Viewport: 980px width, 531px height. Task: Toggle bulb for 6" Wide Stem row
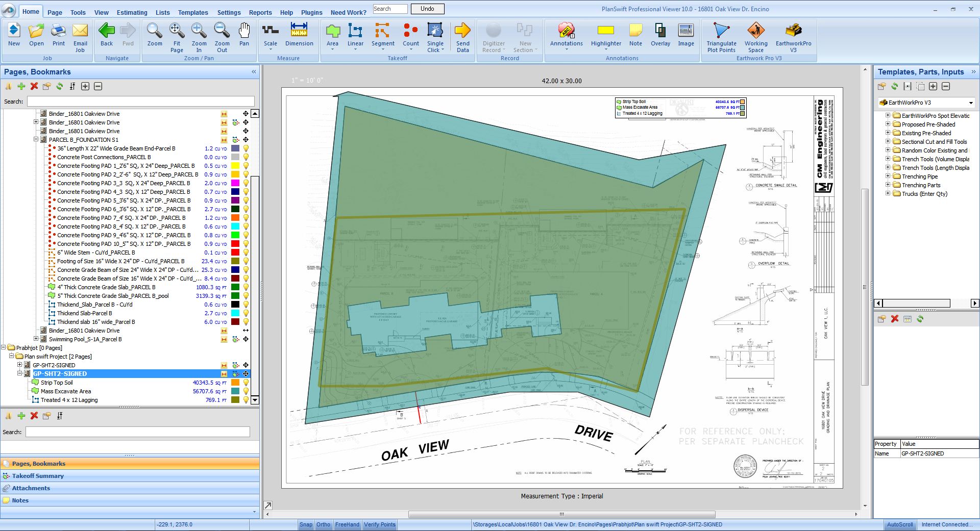coord(246,252)
